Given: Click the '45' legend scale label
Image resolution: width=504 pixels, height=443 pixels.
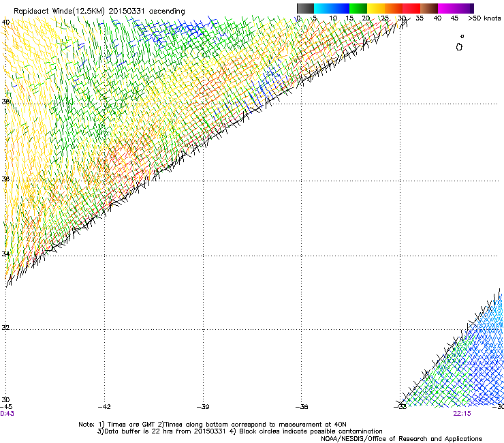Looking at the screenshot, I should click(454, 18).
